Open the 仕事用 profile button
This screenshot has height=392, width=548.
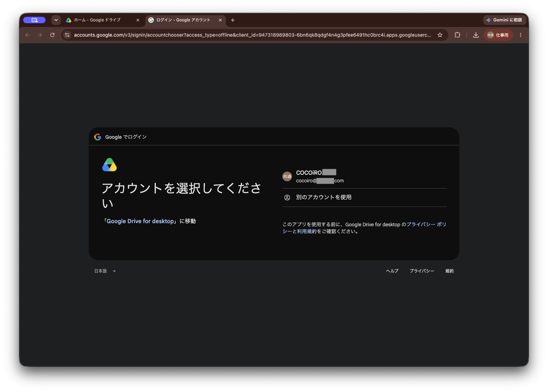(498, 35)
